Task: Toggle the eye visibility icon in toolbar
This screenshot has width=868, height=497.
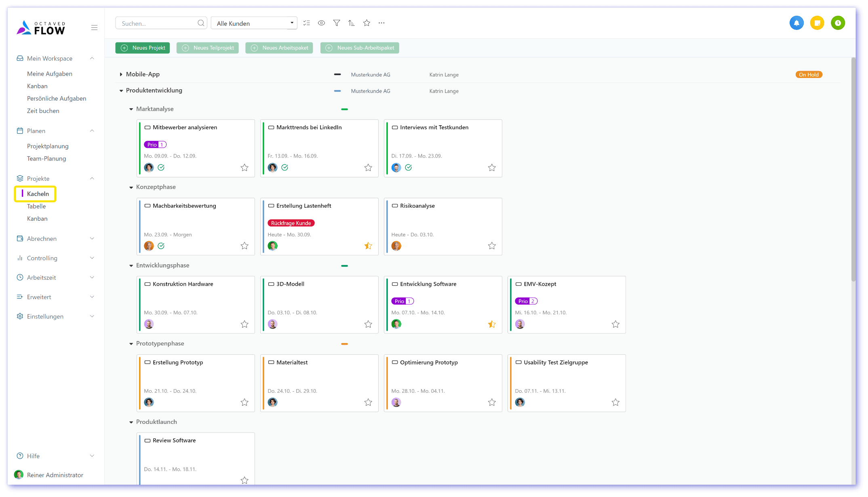Action: (321, 23)
